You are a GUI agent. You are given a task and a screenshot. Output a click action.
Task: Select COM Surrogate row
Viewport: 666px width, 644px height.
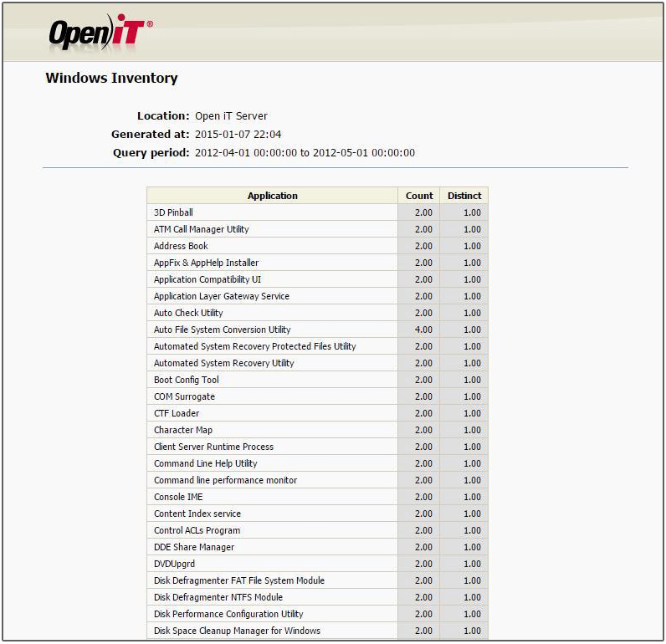tap(318, 396)
